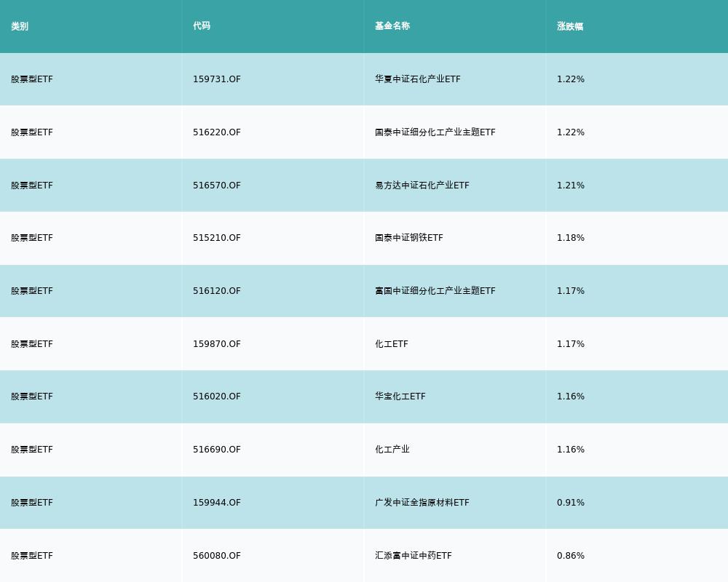Click 汇添富中证中药ETF fund name

click(414, 556)
